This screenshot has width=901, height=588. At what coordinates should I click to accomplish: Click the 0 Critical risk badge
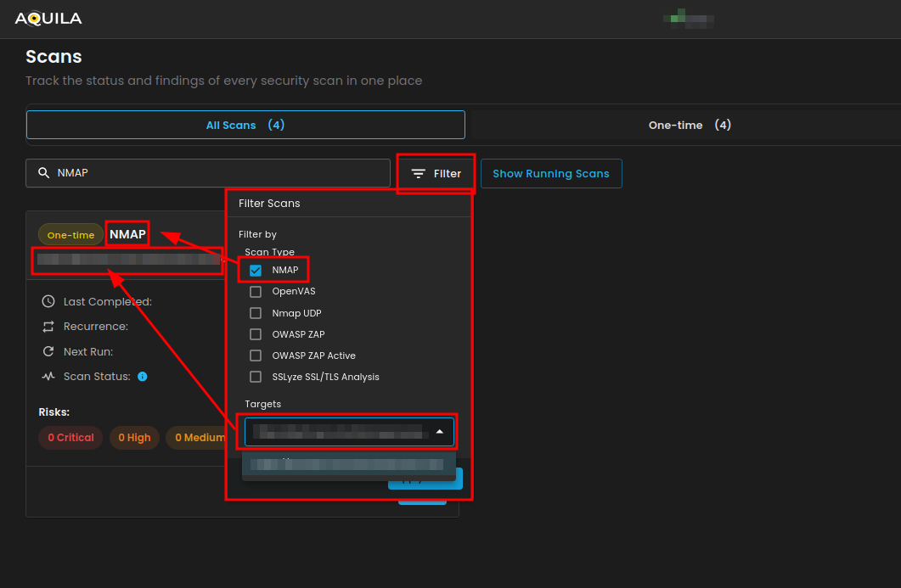coord(70,438)
